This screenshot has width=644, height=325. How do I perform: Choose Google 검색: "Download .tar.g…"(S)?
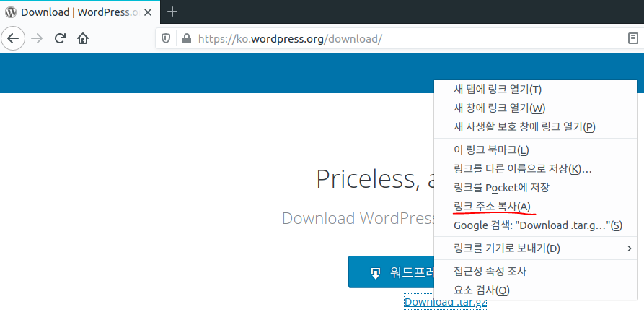pos(535,225)
